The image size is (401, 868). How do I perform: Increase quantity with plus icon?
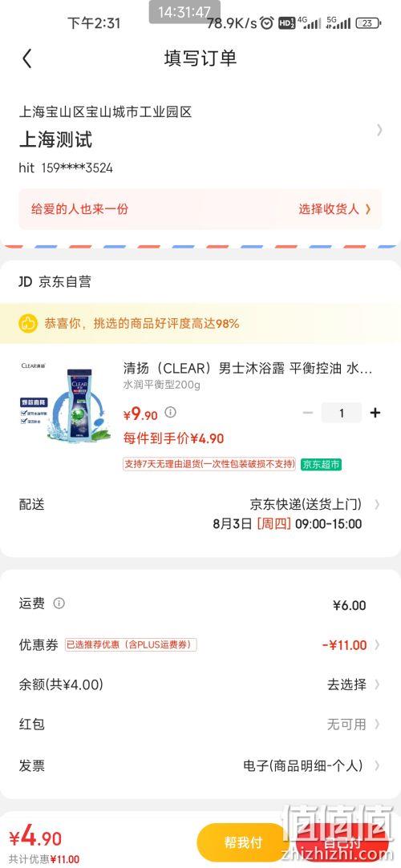(x=375, y=413)
